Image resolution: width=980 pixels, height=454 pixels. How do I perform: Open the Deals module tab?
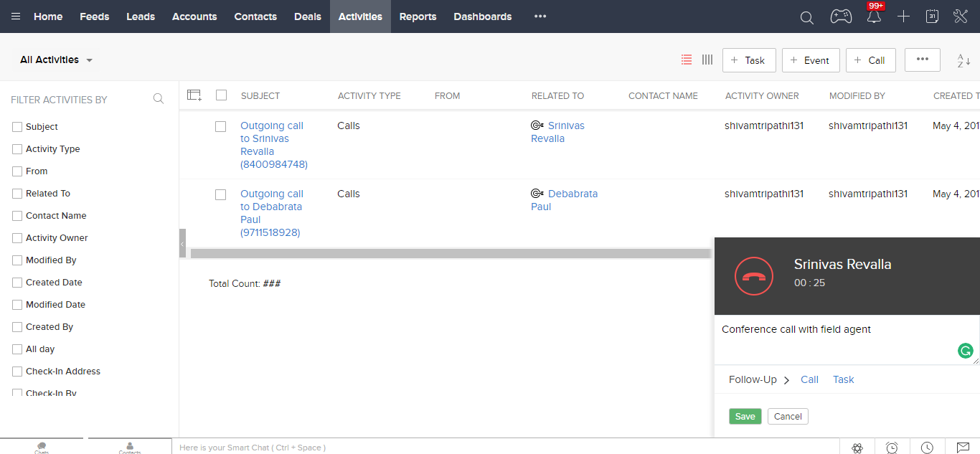(308, 16)
